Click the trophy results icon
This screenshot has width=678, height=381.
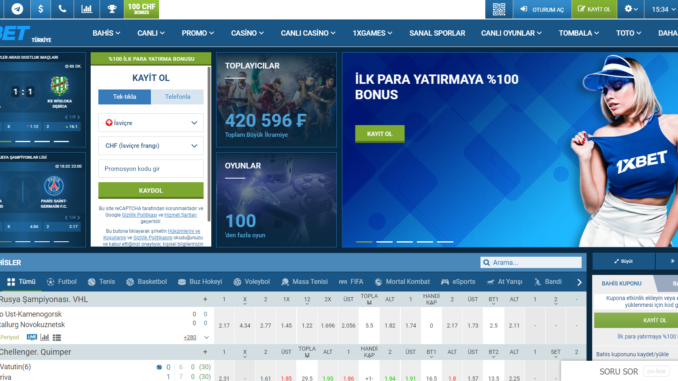click(112, 9)
